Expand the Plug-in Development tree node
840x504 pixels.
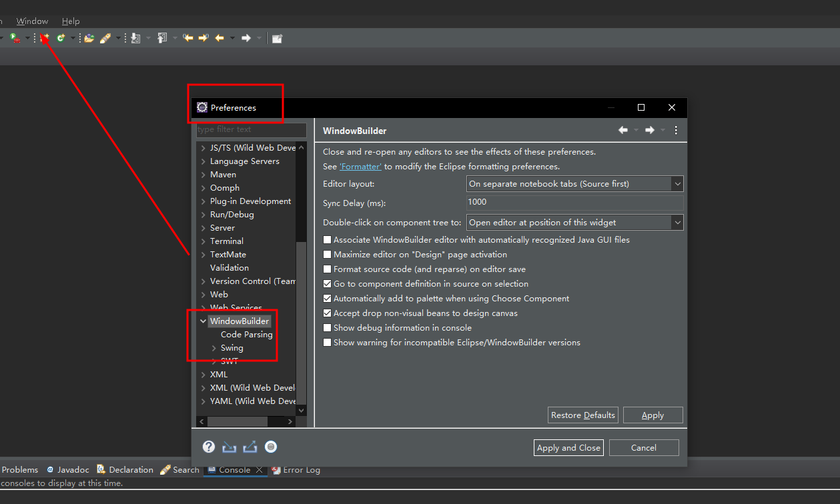[203, 201]
